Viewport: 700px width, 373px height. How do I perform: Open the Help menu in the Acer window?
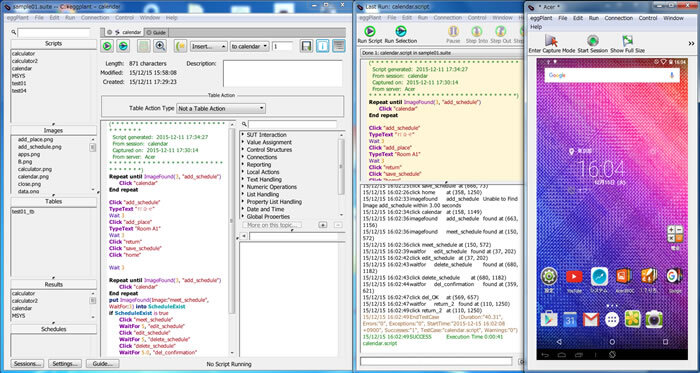point(536,27)
